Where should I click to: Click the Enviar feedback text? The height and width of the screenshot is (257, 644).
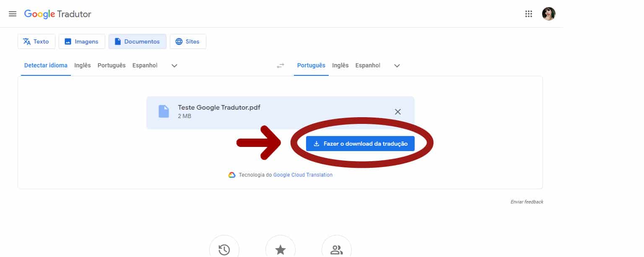(x=527, y=201)
